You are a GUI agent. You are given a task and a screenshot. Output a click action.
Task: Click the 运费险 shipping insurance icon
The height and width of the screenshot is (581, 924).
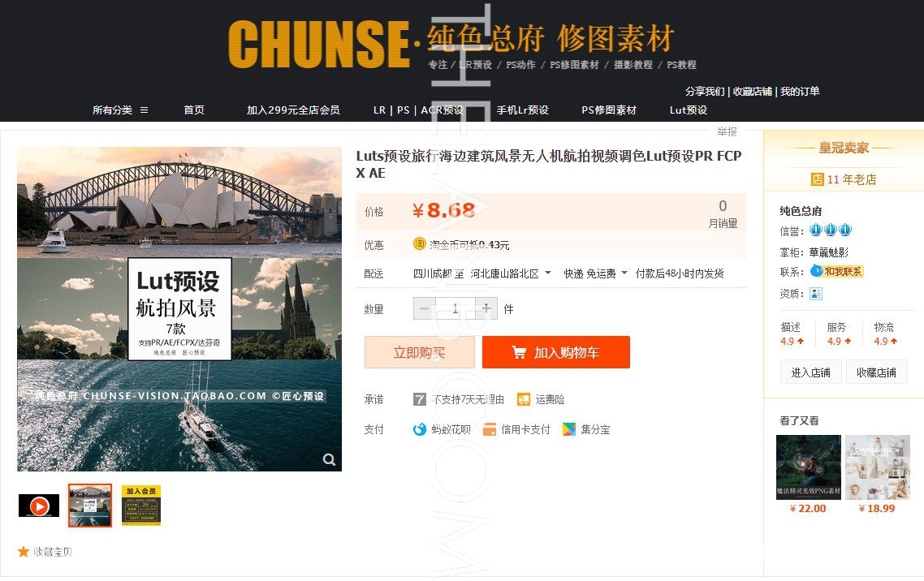(x=523, y=400)
